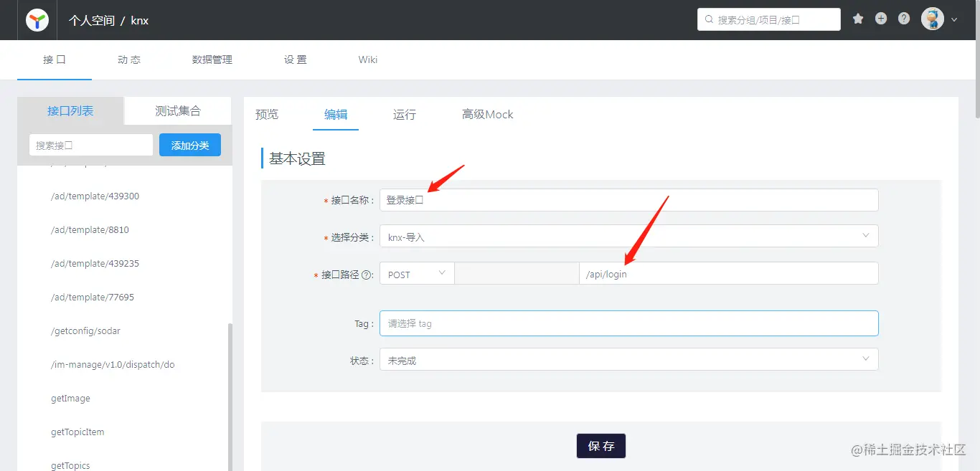Viewport: 980px width, 471px height.
Task: Open the 设置 tab
Action: 296,60
